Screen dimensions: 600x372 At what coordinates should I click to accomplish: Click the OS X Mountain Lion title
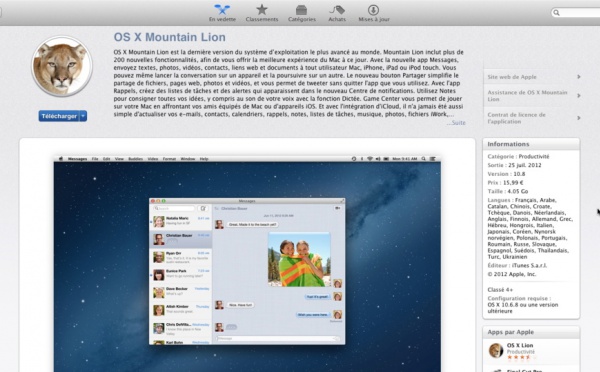[x=170, y=37]
